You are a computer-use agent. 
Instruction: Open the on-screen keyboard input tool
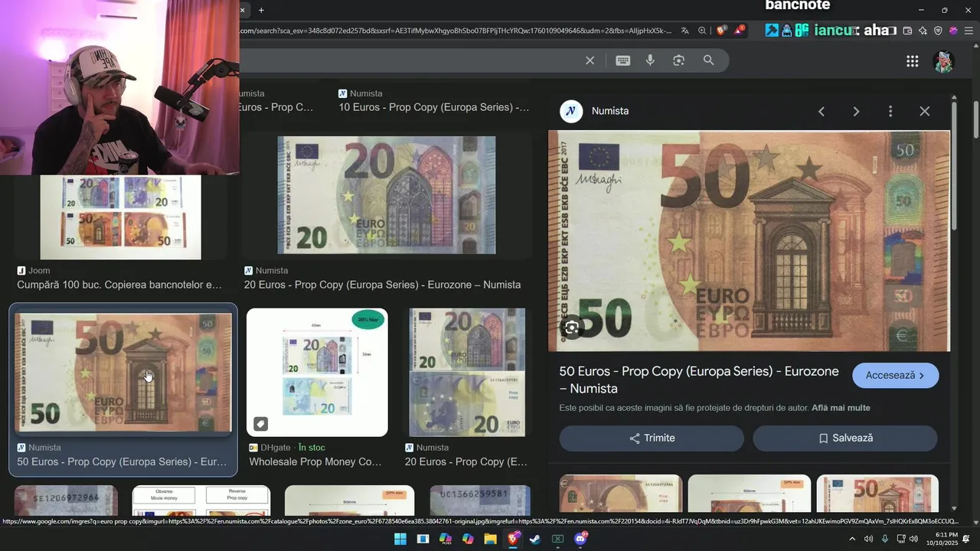point(623,60)
